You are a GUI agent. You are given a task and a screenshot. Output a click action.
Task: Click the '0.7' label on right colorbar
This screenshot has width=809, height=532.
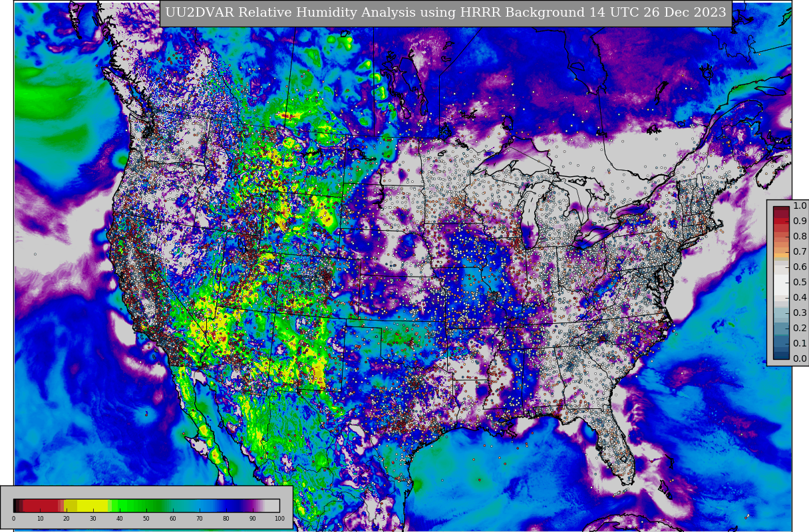click(x=800, y=252)
